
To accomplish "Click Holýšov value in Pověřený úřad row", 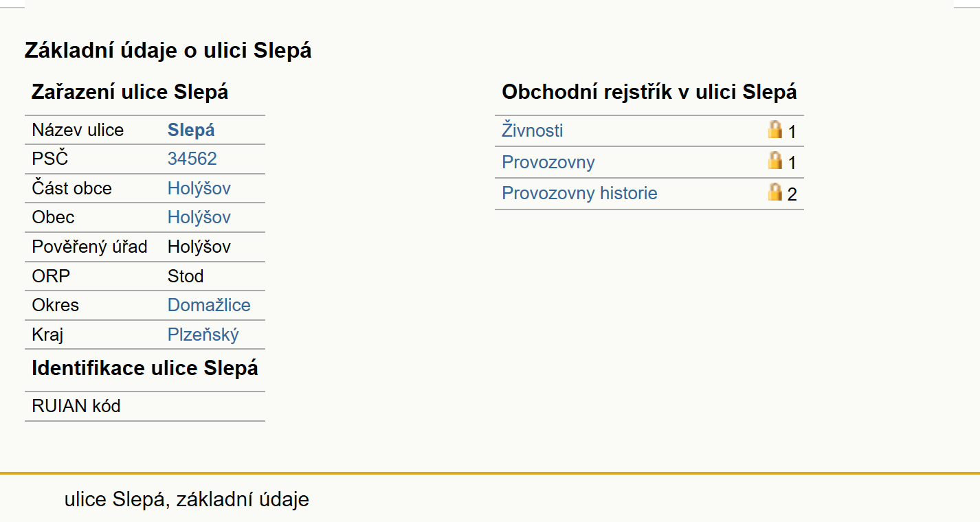I will pos(199,247).
